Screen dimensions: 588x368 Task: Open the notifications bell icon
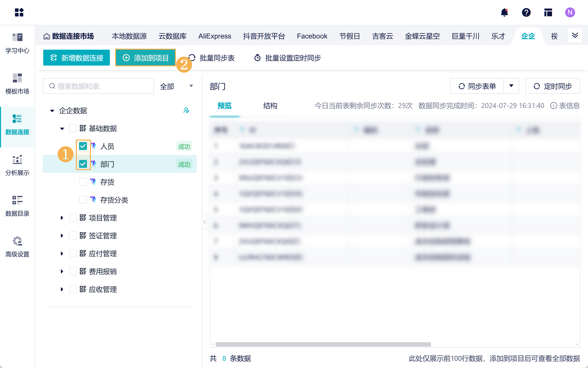click(504, 12)
